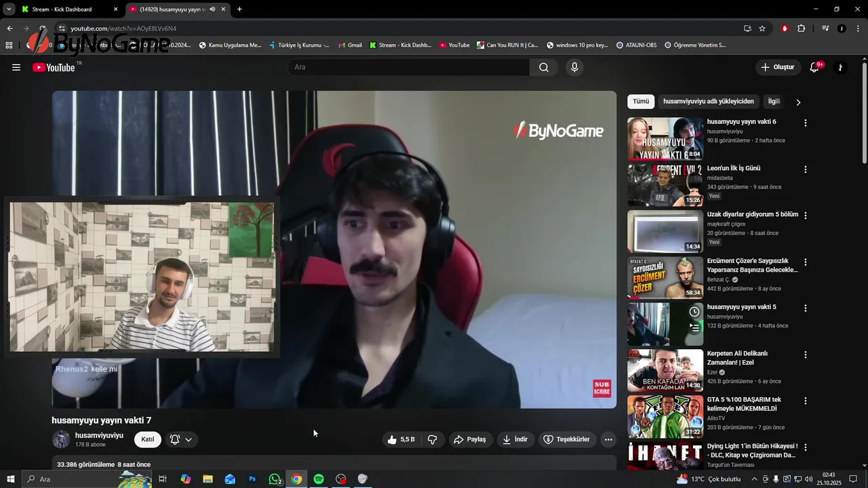The height and width of the screenshot is (488, 868).
Task: Click the page vertical scrollbar
Action: pos(864,113)
